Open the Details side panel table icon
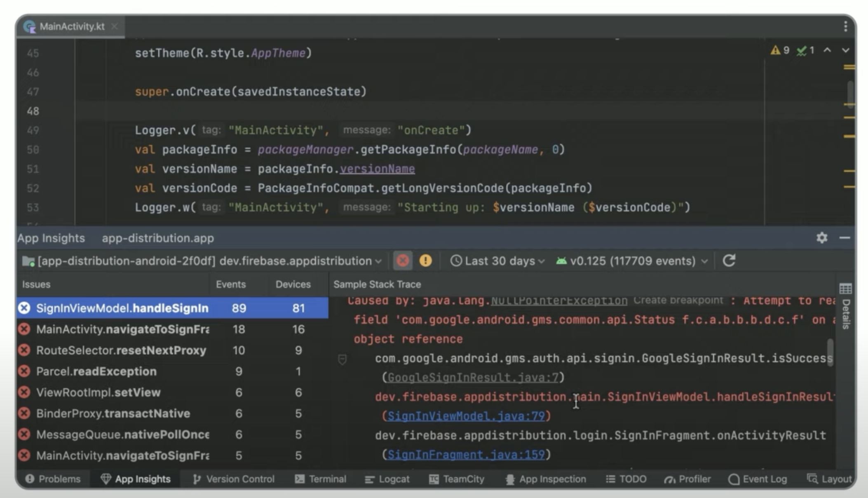The image size is (868, 498). click(845, 288)
